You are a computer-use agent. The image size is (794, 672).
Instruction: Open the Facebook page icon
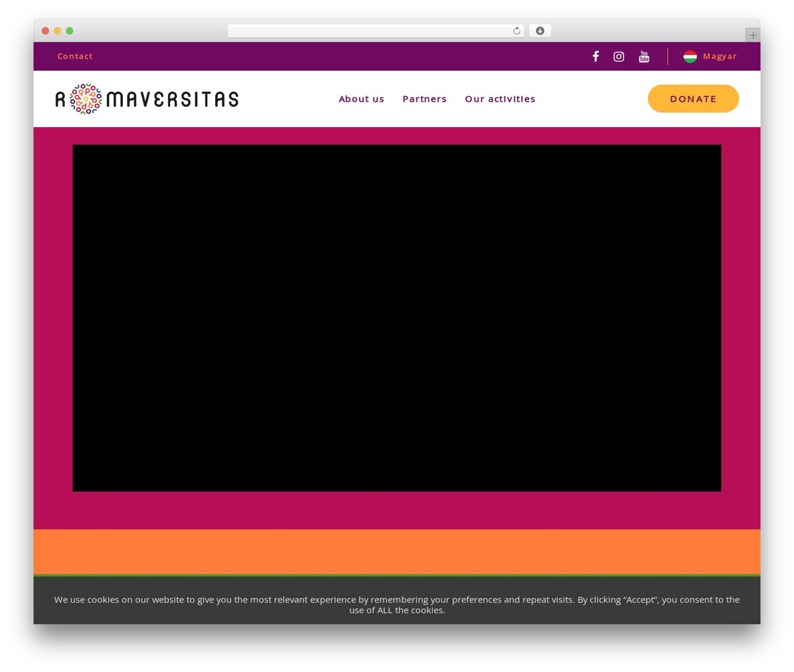pos(595,56)
